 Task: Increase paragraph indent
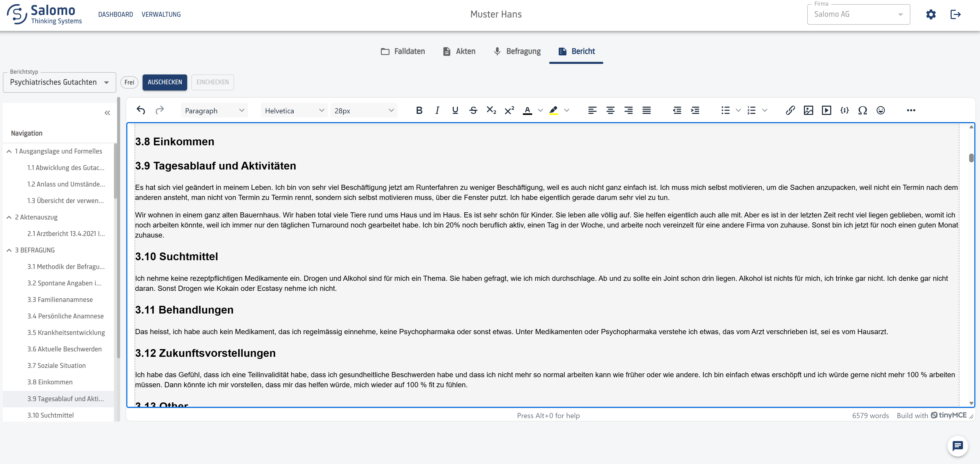[x=695, y=110]
